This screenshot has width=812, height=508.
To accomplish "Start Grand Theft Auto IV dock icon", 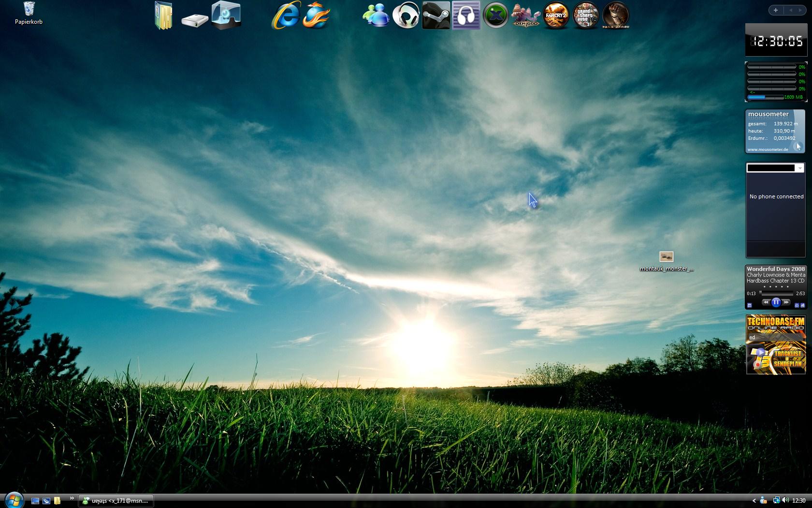I will coord(586,15).
